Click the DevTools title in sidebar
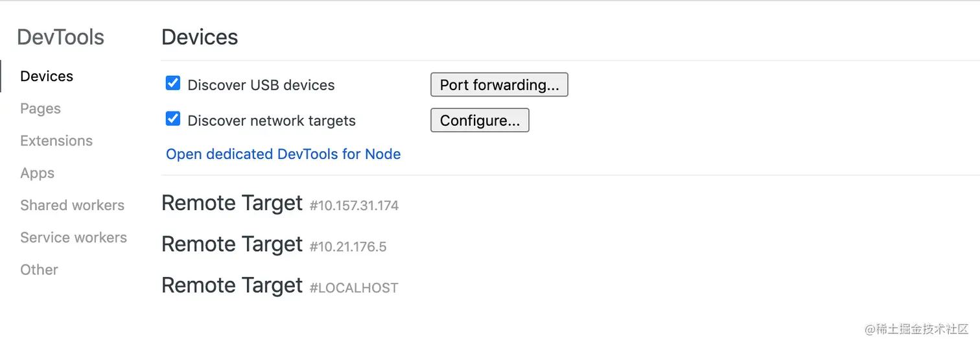The image size is (980, 347). tap(60, 38)
